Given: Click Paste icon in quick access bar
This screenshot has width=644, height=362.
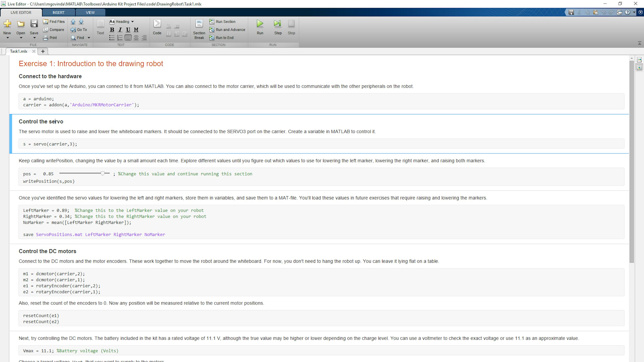Looking at the screenshot, I should point(595,12).
